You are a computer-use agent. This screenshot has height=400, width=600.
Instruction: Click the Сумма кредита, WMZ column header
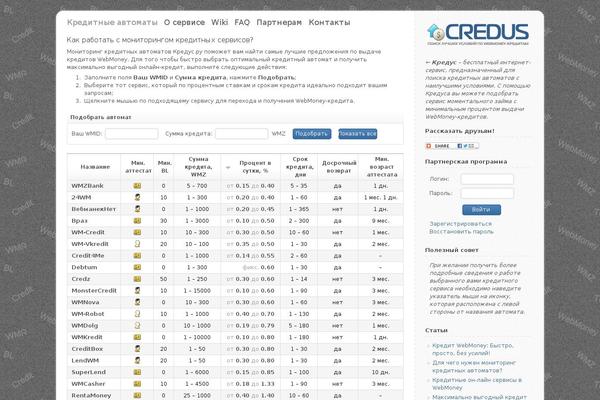[198, 167]
